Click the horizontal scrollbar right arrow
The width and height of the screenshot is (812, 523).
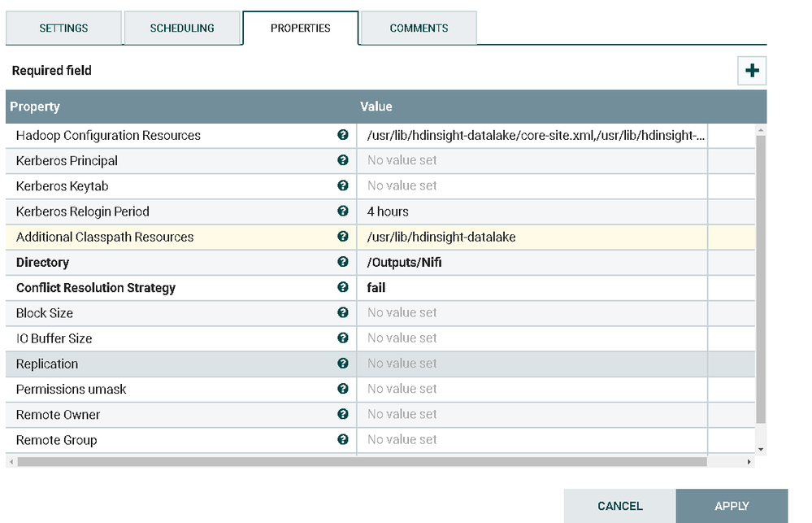coord(749,461)
